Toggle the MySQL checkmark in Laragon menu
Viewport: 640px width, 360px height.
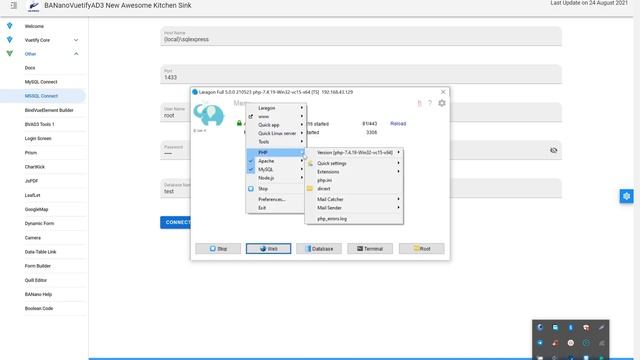tap(251, 169)
